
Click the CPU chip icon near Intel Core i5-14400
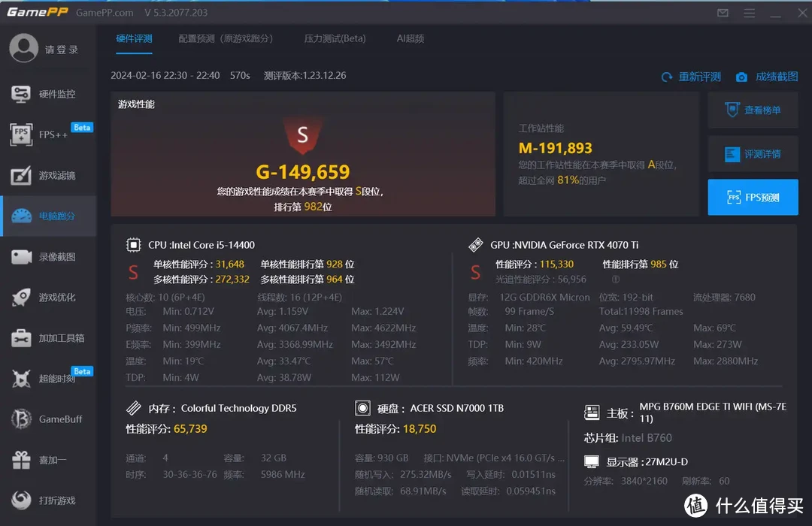(134, 244)
